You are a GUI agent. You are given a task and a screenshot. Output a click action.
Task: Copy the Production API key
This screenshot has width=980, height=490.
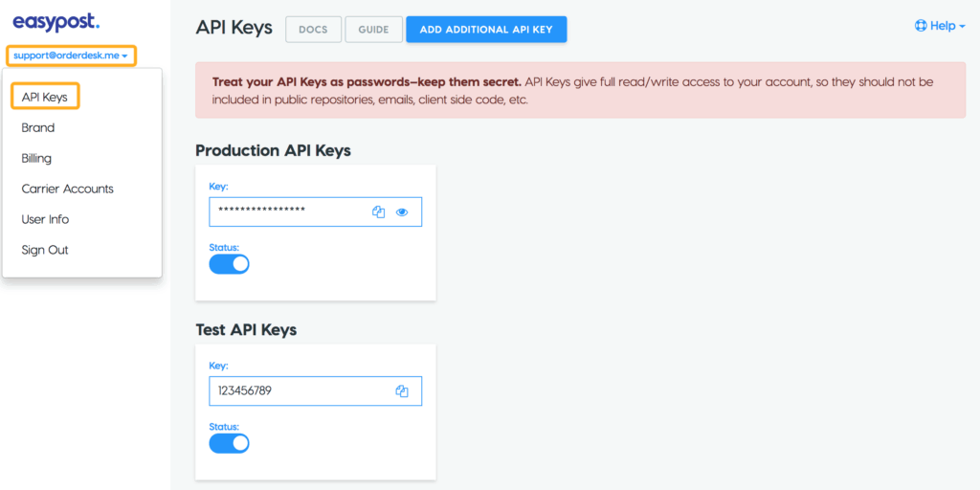(378, 212)
